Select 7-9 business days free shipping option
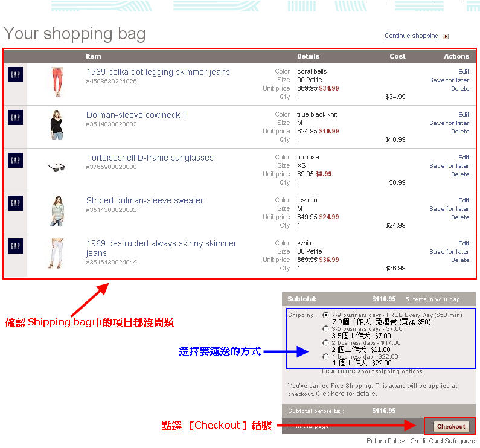This screenshot has width=480, height=448. (325, 315)
